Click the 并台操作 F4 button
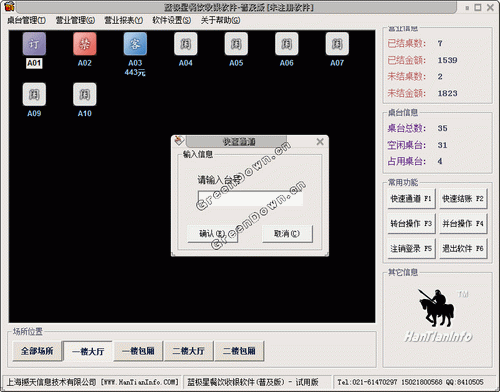500x392 pixels. click(x=463, y=224)
